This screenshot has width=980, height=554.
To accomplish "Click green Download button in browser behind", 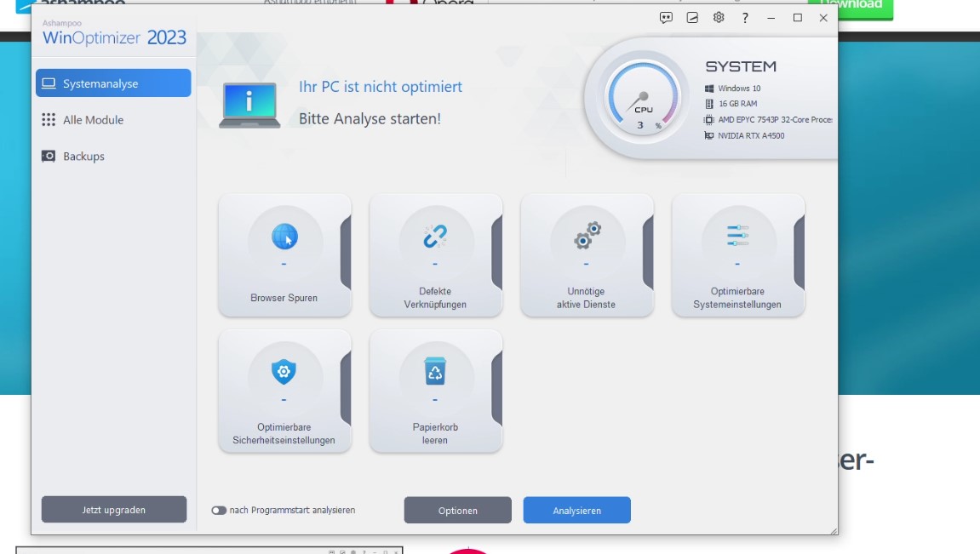I will 866,9.
